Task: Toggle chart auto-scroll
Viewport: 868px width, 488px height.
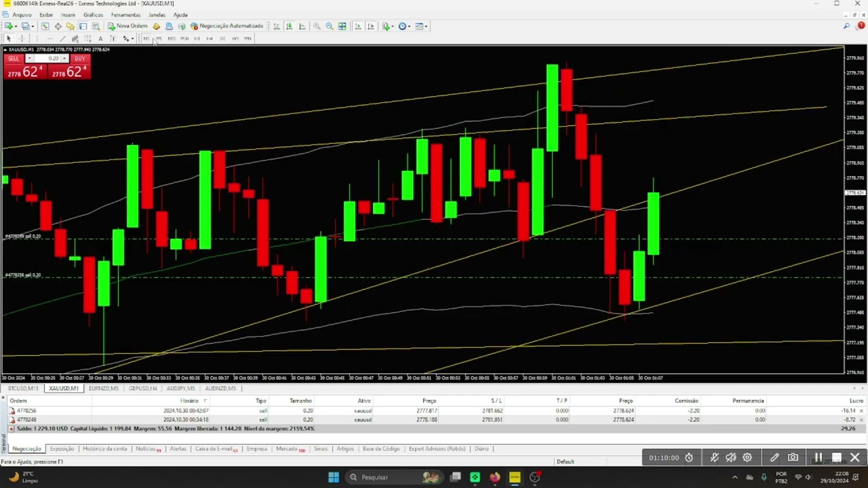Action: (357, 26)
